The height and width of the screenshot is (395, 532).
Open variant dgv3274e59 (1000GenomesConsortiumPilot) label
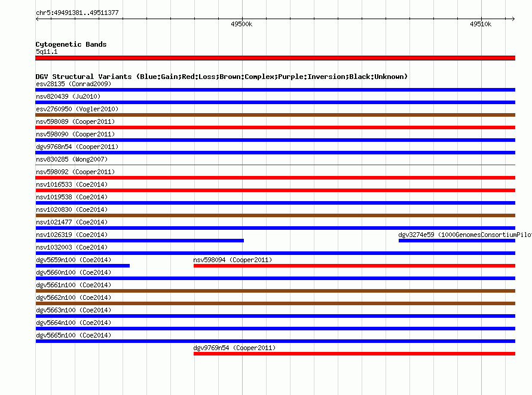click(465, 235)
